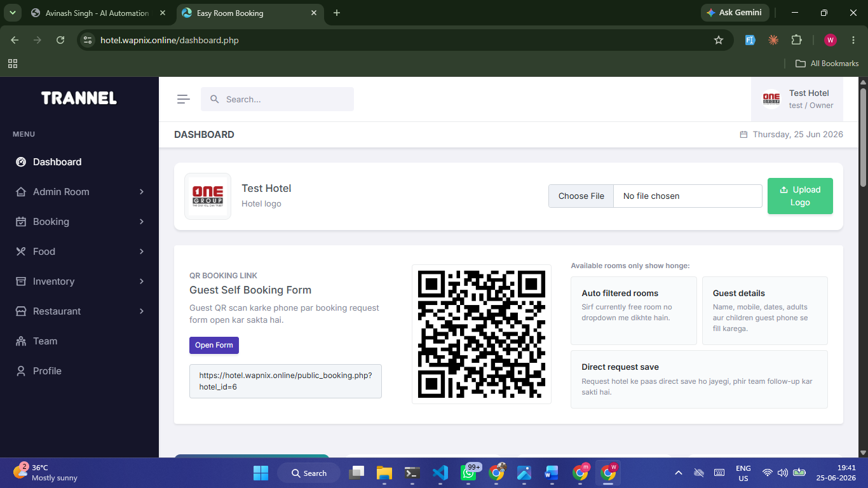Click the site information icon
The width and height of the screenshot is (868, 488).
point(88,40)
